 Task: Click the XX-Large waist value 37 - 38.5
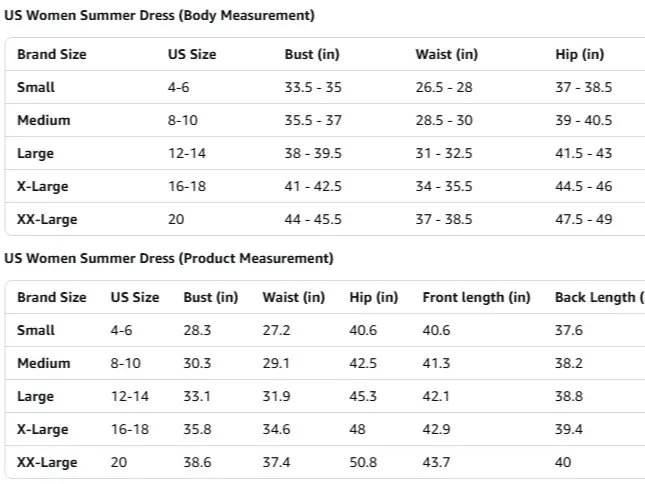coord(444,219)
